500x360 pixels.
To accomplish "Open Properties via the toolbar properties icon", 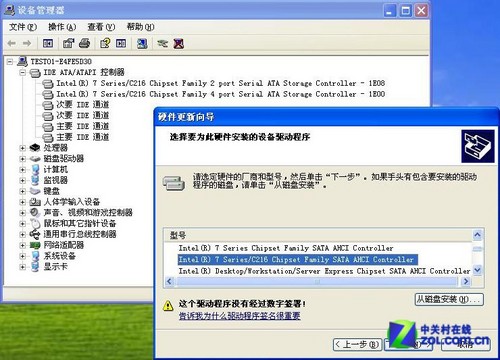I will (68, 43).
